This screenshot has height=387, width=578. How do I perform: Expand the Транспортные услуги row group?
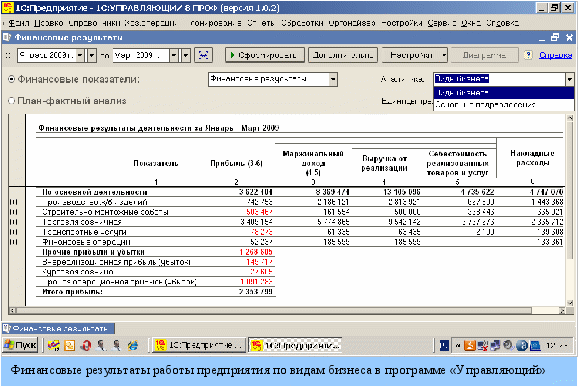click(13, 232)
